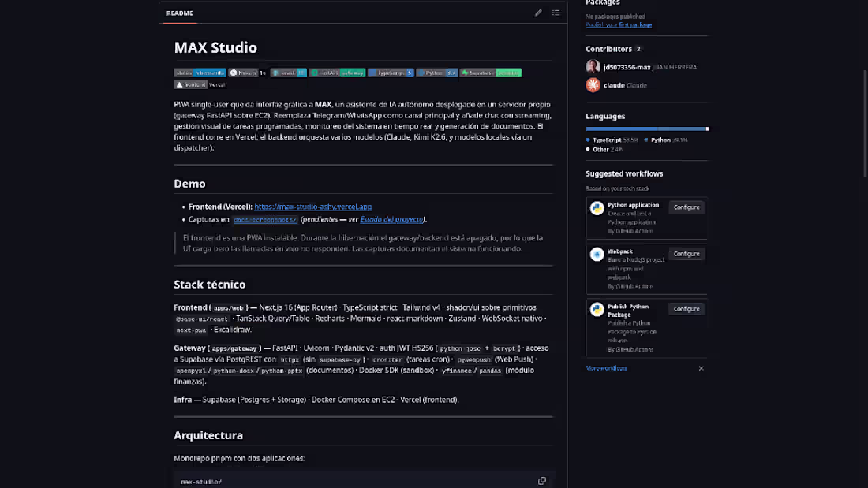Open the docs/screenshots/ link
This screenshot has width=868, height=488.
pos(264,220)
